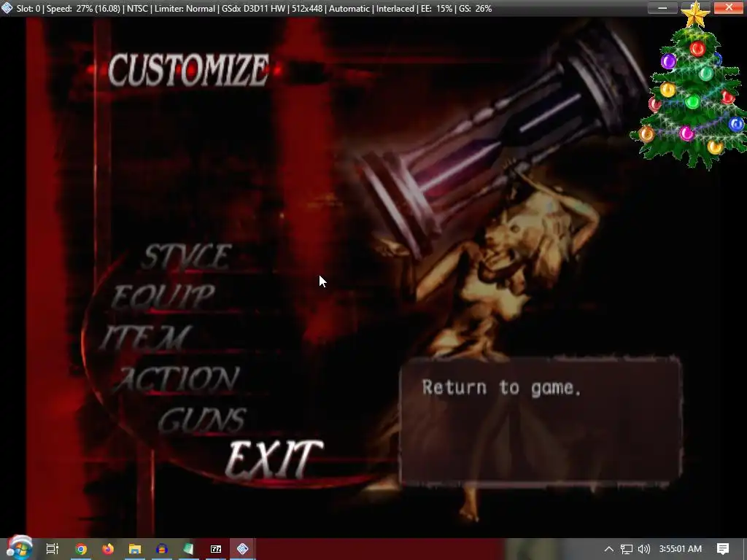Select the EQUIP menu option
Image resolution: width=747 pixels, height=560 pixels.
click(x=163, y=297)
